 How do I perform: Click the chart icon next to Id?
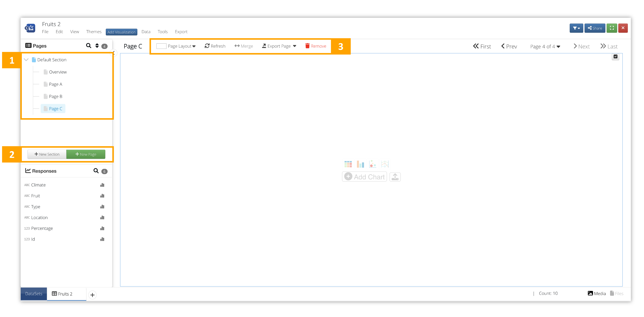tap(102, 239)
